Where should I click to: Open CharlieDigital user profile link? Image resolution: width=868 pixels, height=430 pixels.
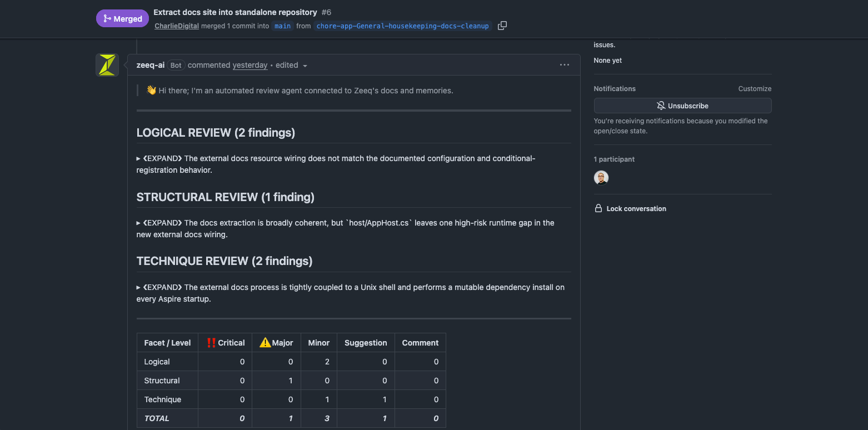[x=177, y=26]
